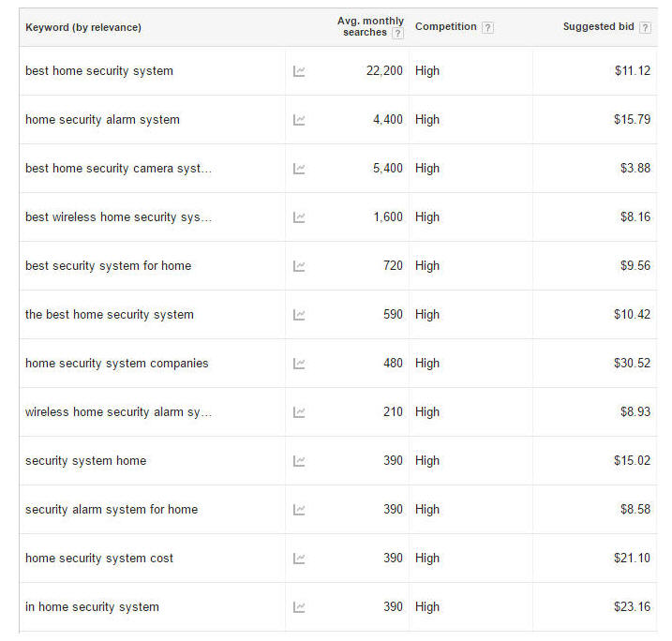Show search trend icon for in home security system
Viewport: 672px width, 641px height.
click(299, 607)
